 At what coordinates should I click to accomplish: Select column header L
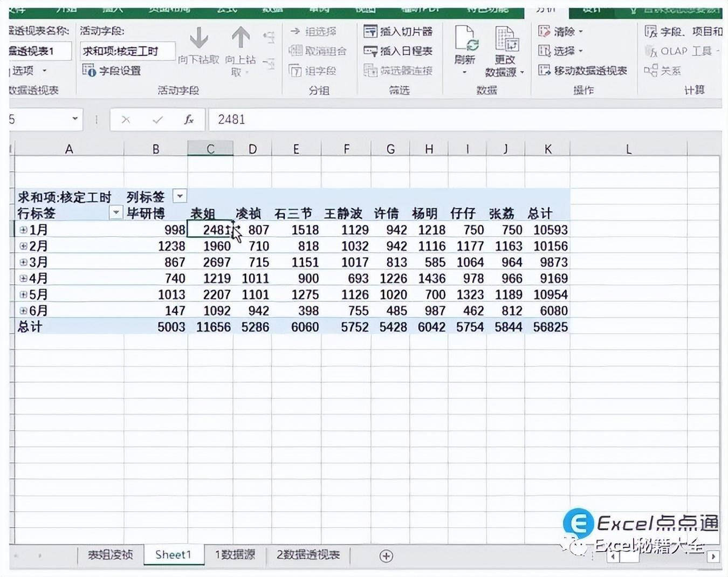tap(628, 149)
